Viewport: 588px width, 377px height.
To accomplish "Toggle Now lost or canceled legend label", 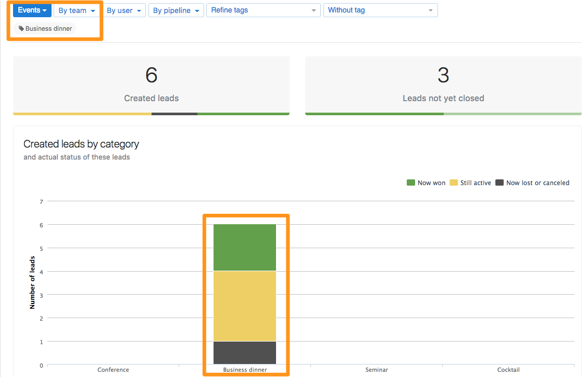I will pos(537,183).
